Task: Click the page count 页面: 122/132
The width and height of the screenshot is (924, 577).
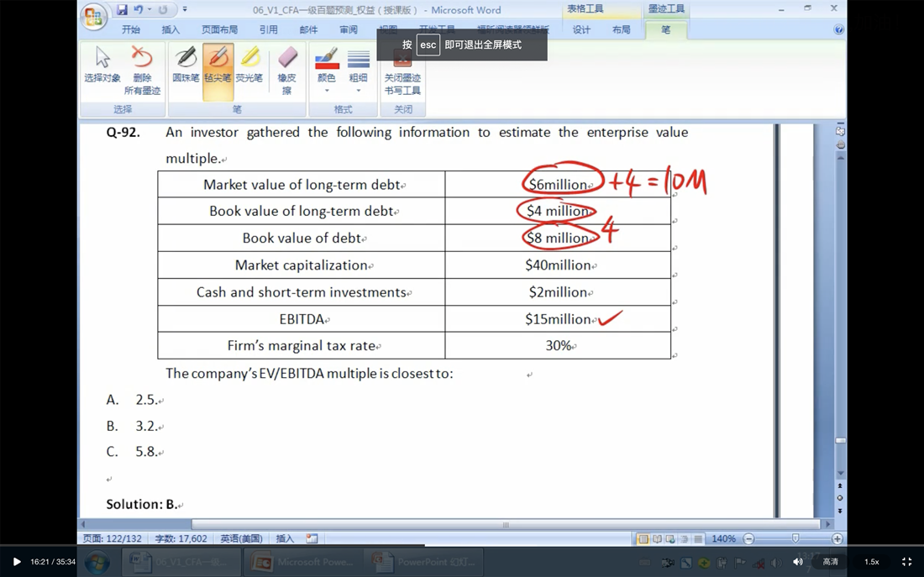Action: (112, 538)
